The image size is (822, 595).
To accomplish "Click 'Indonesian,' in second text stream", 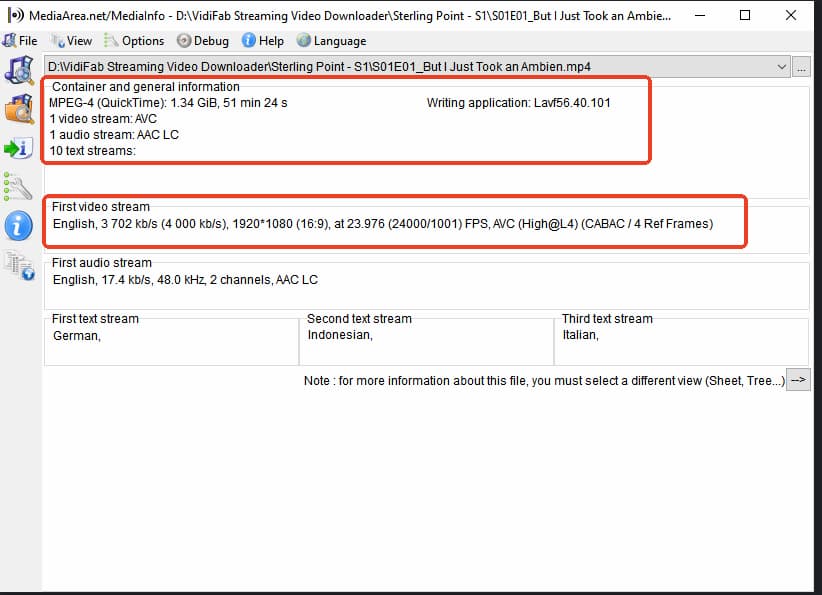I will click(x=340, y=335).
